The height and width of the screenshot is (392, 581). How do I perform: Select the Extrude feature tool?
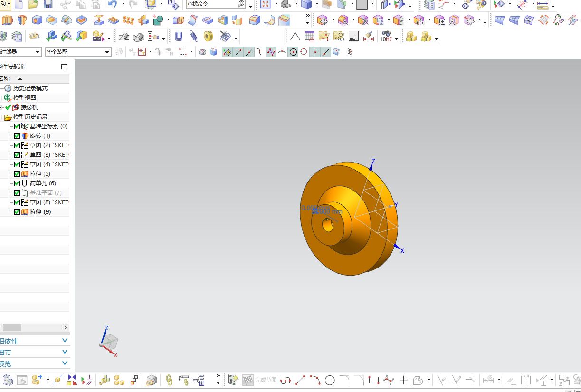[x=7, y=20]
